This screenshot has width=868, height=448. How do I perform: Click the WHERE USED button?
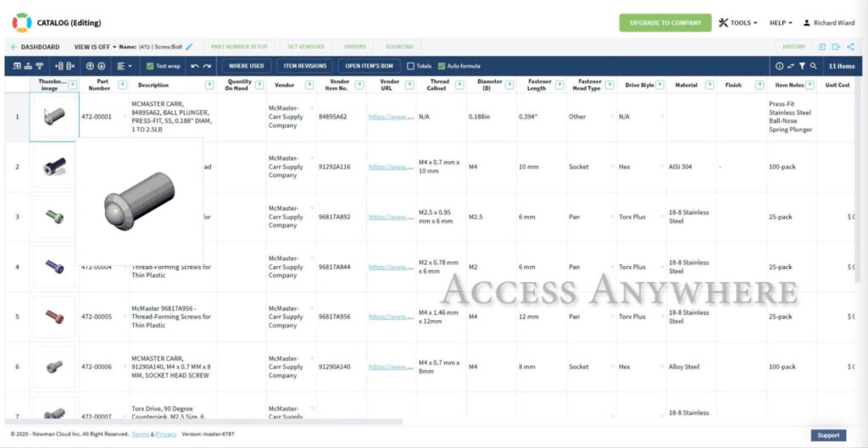pyautogui.click(x=247, y=66)
